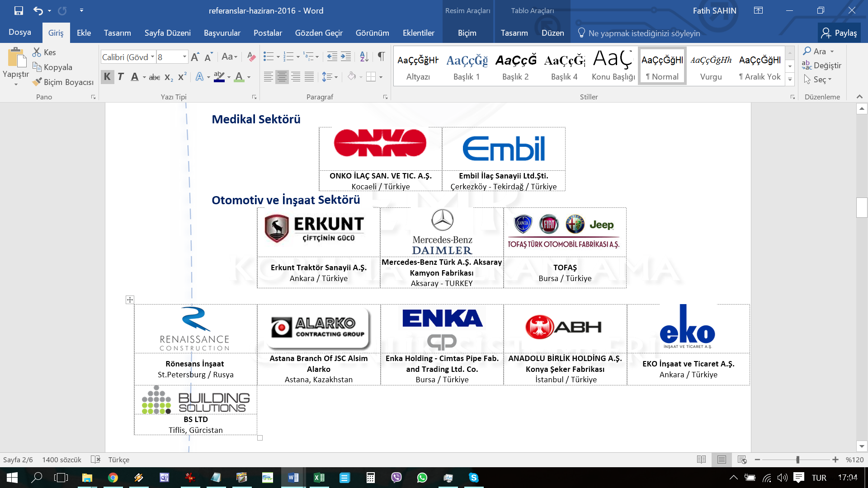This screenshot has width=868, height=488.
Task: Open Skype from the taskbar
Action: coord(474,478)
